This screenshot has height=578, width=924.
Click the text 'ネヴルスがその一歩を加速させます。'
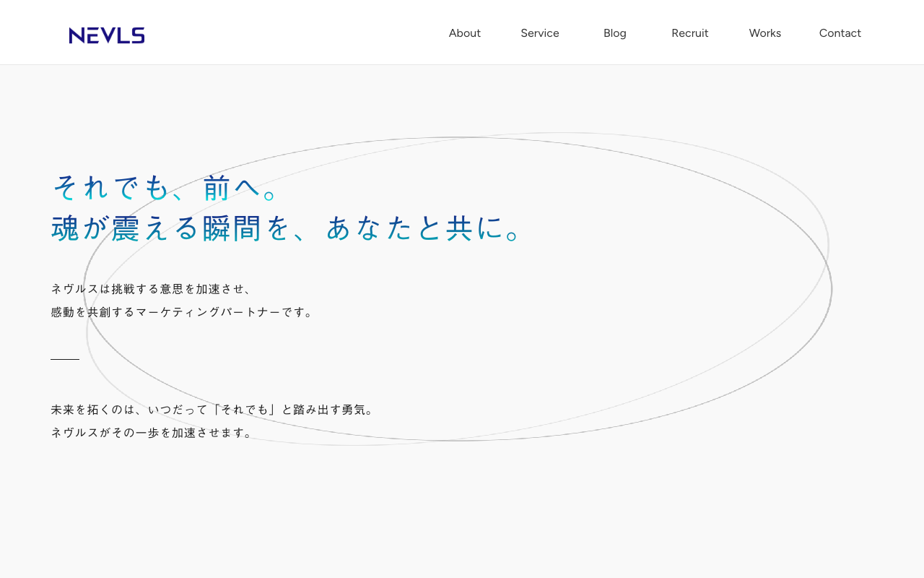(x=153, y=433)
